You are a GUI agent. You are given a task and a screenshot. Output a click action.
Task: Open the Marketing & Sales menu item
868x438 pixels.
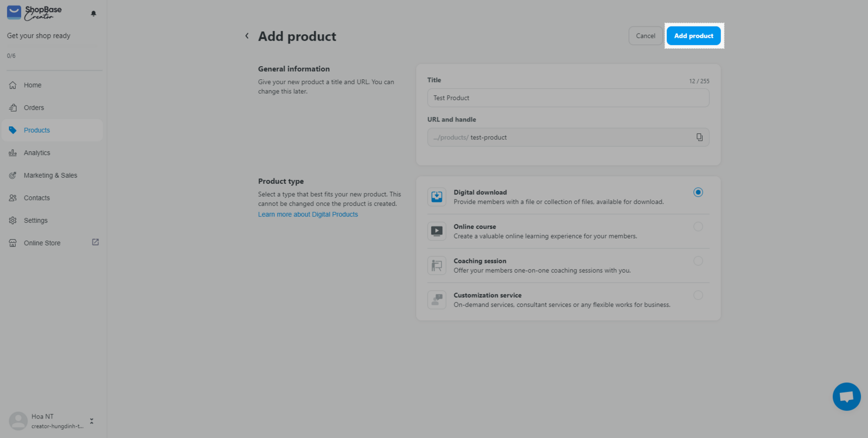(x=52, y=176)
